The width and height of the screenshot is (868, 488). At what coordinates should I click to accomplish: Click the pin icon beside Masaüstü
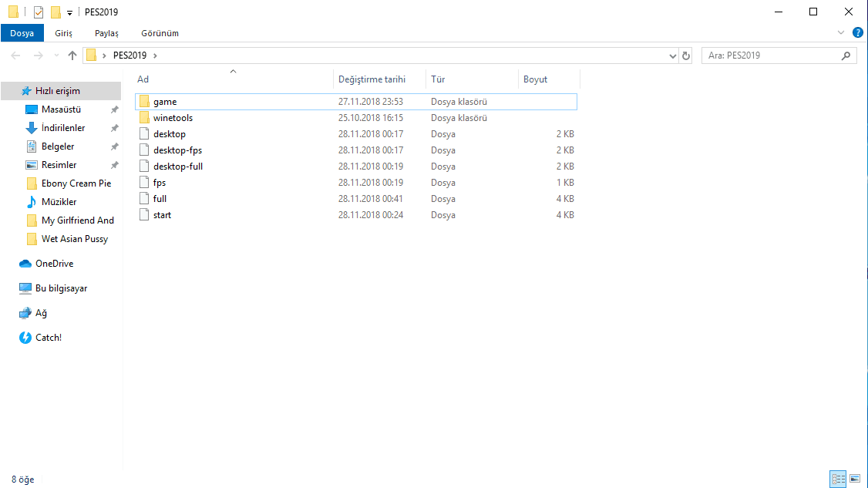[x=115, y=109]
